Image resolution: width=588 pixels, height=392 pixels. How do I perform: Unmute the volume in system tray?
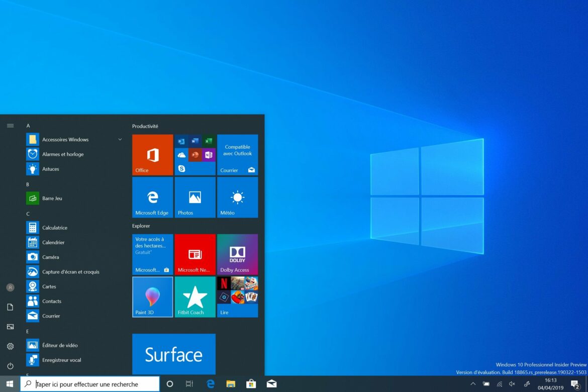512,384
